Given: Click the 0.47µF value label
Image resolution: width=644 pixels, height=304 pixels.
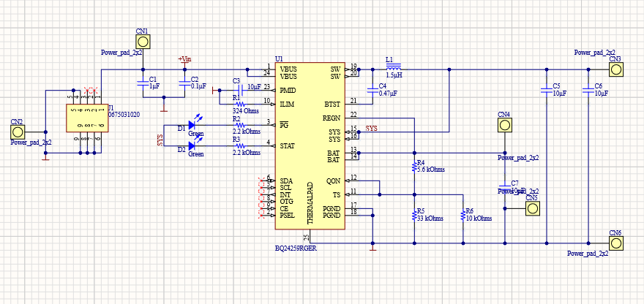Looking at the screenshot, I should tap(388, 94).
